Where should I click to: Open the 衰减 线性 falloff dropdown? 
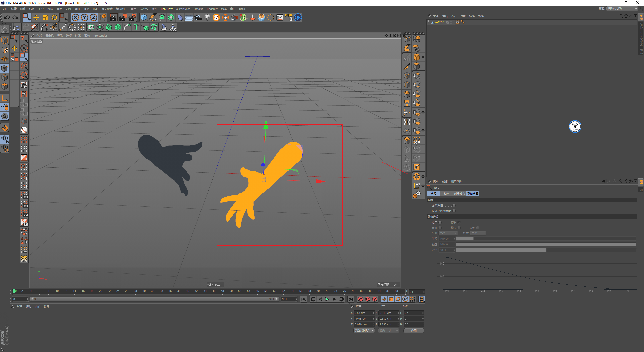click(448, 233)
